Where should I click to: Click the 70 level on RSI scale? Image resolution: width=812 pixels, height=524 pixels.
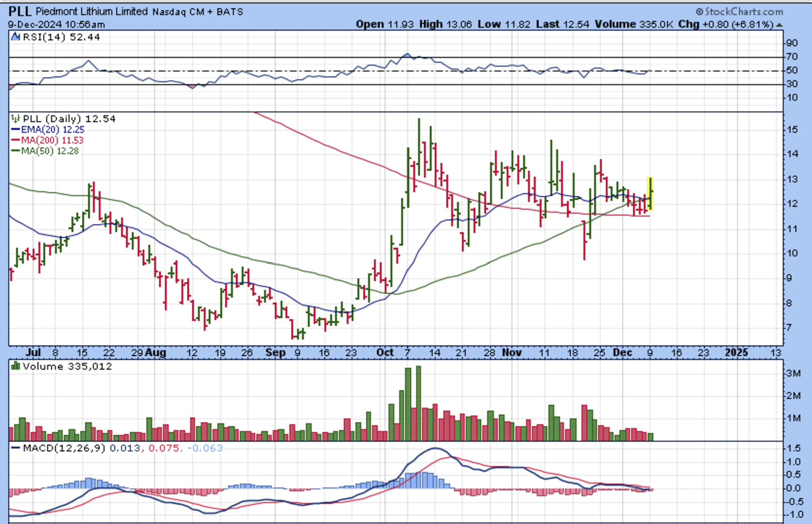792,56
